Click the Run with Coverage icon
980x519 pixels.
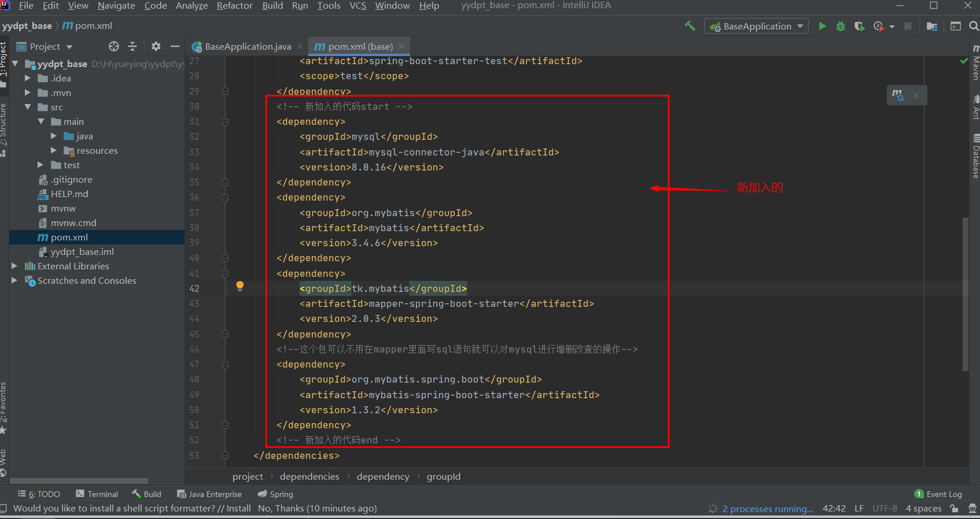click(x=860, y=26)
